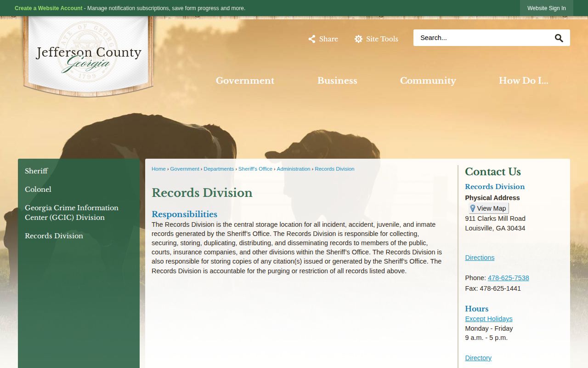Go to Home breadcrumb
This screenshot has width=588, height=368.
point(158,169)
